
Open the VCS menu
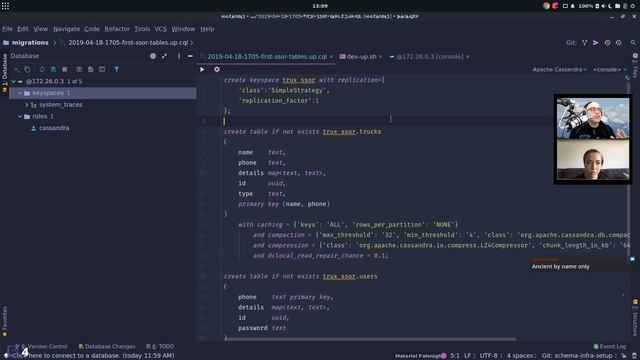coord(160,29)
